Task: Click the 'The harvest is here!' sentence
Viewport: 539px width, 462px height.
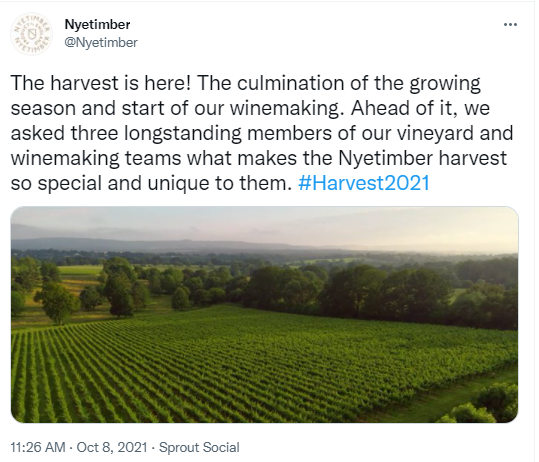Action: click(x=100, y=83)
